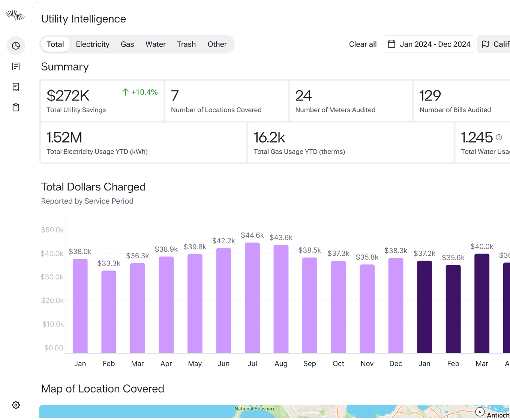This screenshot has width=510, height=420.
Task: Click Clear all filters
Action: [363, 44]
